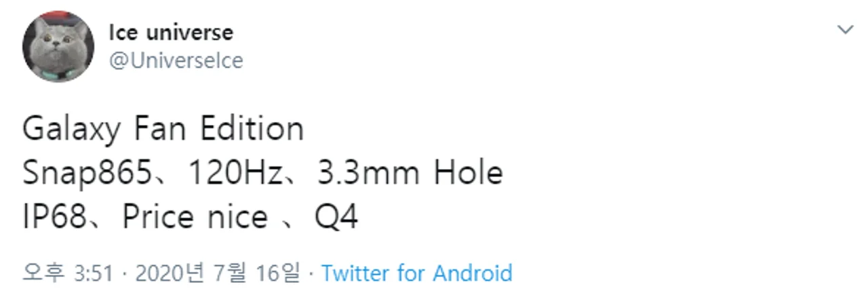Click the Q4 text
The height and width of the screenshot is (304, 868).
pos(336,218)
